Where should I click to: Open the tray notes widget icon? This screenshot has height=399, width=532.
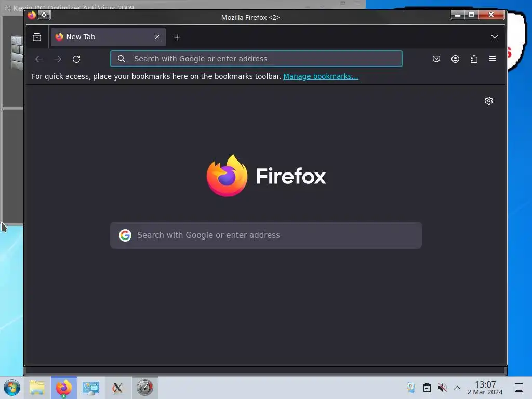point(411,388)
